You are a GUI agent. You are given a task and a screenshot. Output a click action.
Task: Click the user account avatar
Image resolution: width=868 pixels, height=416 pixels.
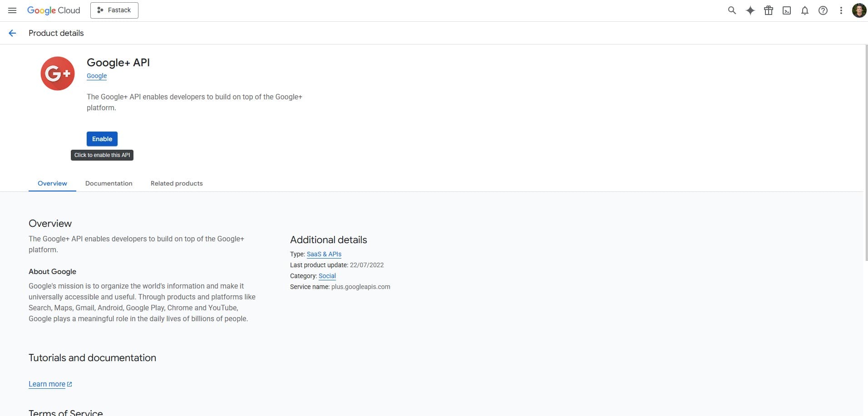pyautogui.click(x=859, y=10)
